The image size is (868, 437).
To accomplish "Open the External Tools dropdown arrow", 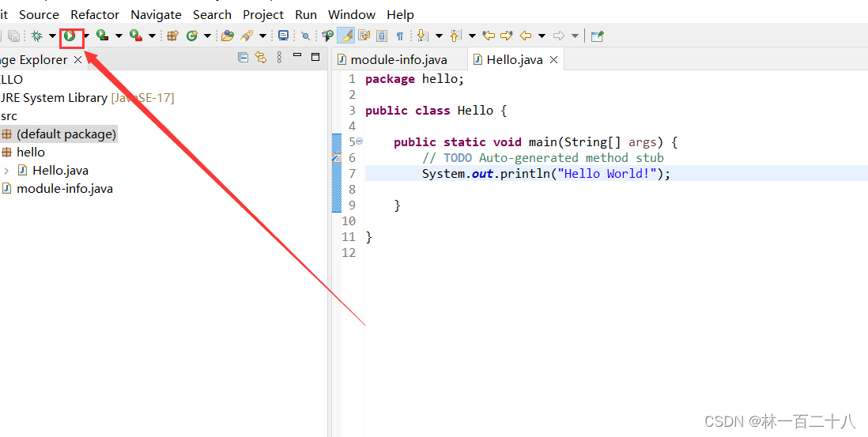I will pyautogui.click(x=152, y=36).
